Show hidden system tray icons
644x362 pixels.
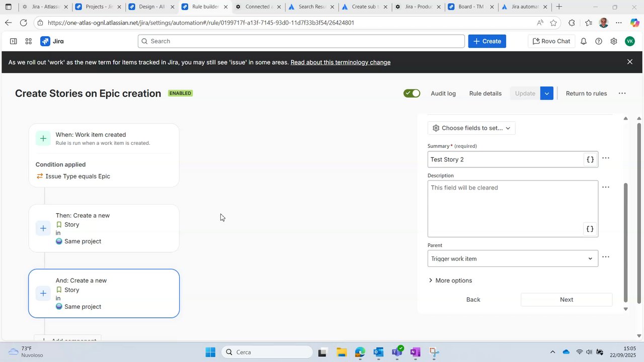click(552, 352)
